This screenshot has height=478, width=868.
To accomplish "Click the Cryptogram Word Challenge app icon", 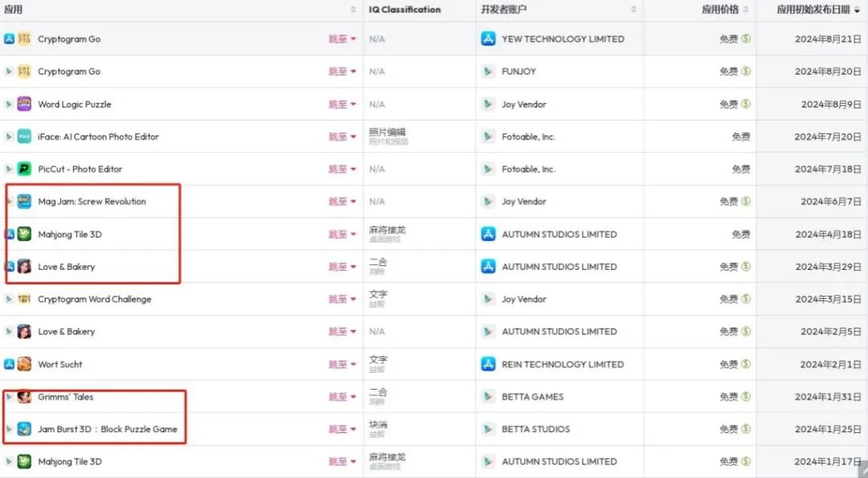I will click(24, 299).
